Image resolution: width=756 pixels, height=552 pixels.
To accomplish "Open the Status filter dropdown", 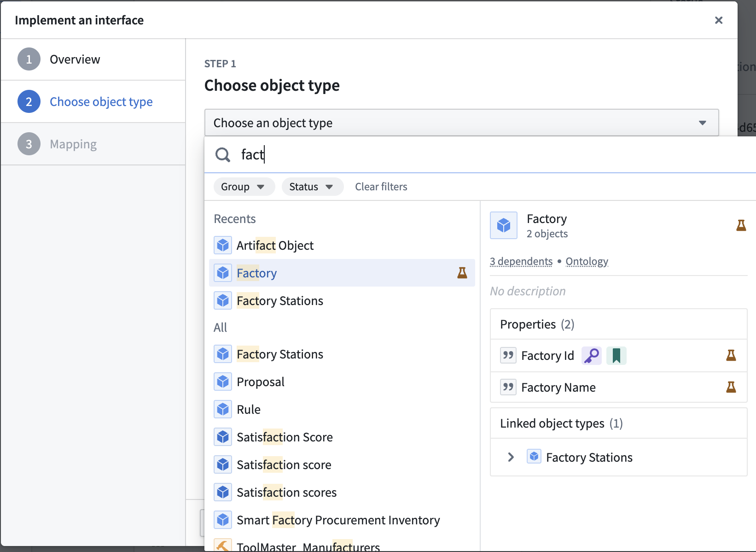I will pyautogui.click(x=312, y=187).
